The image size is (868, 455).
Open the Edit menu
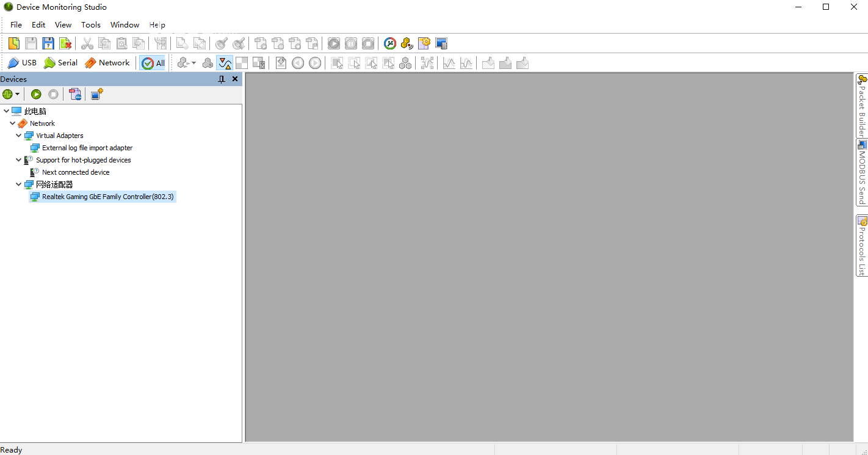38,24
